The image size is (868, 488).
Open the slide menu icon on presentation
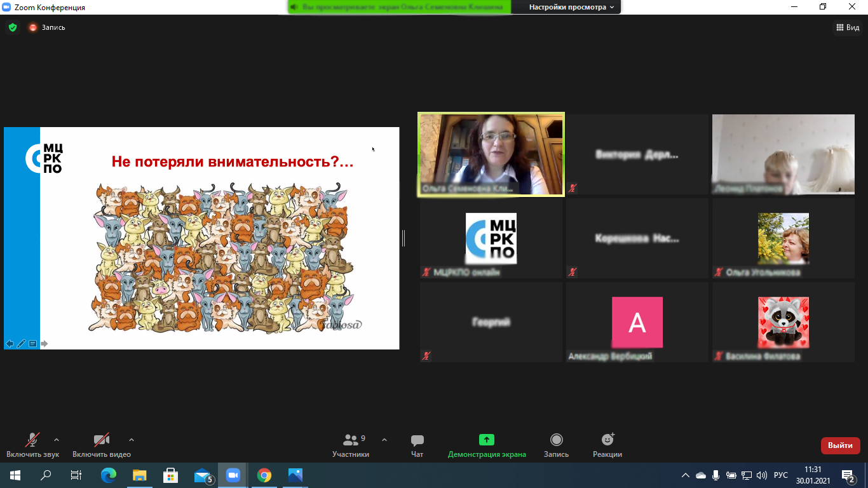32,344
